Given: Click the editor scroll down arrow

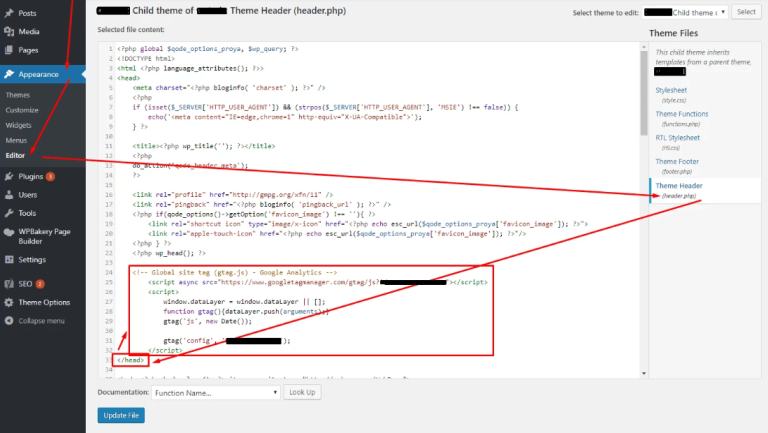Looking at the screenshot, I should click(644, 373).
